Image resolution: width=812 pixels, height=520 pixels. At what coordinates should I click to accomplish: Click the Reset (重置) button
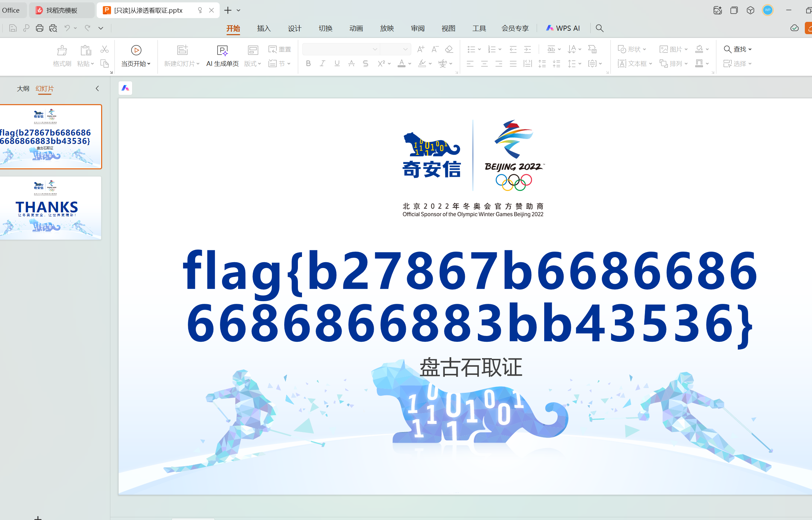pos(280,50)
